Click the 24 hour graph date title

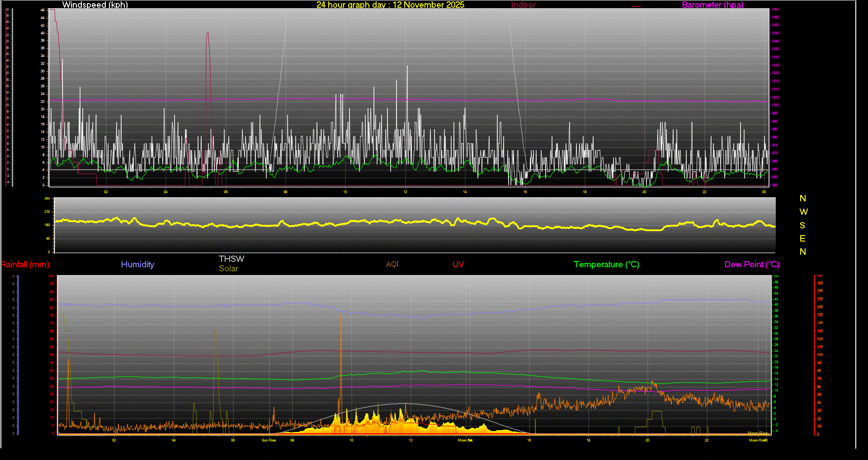tap(390, 5)
